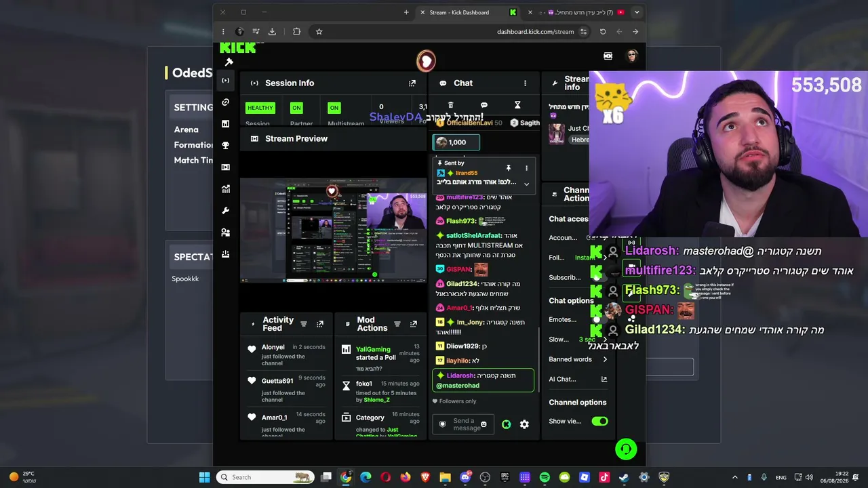
Task: Click the KICK logo
Action: (238, 47)
